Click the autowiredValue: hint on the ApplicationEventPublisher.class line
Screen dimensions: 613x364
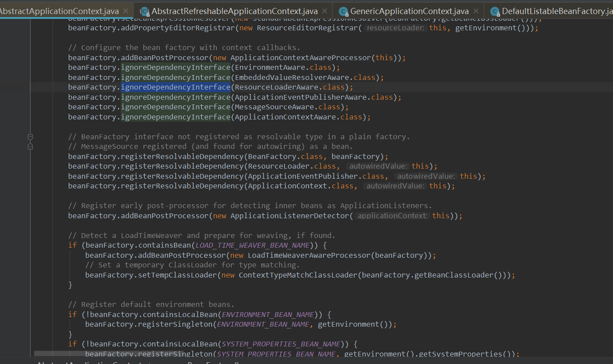pos(426,177)
